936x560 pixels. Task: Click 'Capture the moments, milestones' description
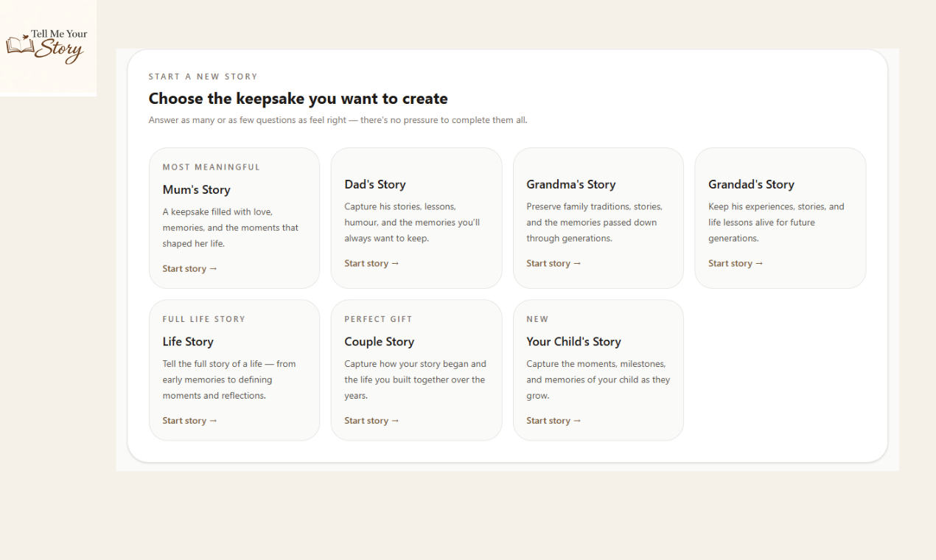[x=598, y=379]
